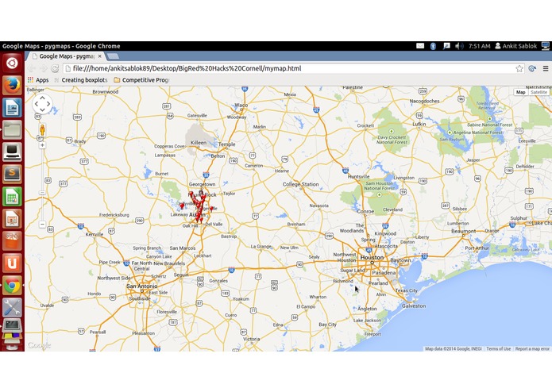552x392 pixels.
Task: Open the session menu computer icon
Action: 546,46
